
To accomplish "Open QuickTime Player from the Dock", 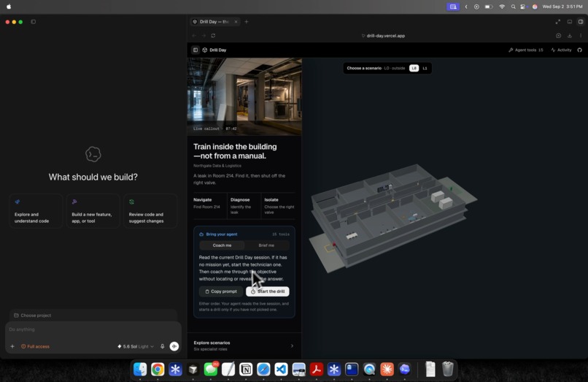I will (x=369, y=370).
